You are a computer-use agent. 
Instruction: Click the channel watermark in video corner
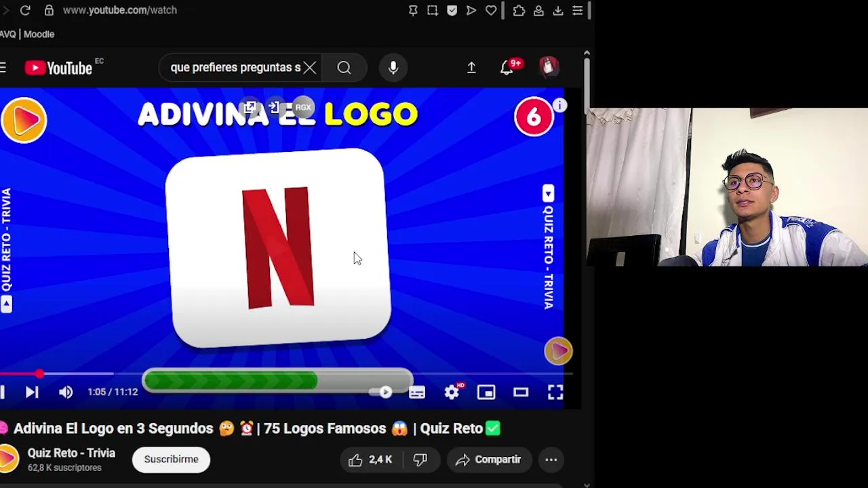(558, 351)
